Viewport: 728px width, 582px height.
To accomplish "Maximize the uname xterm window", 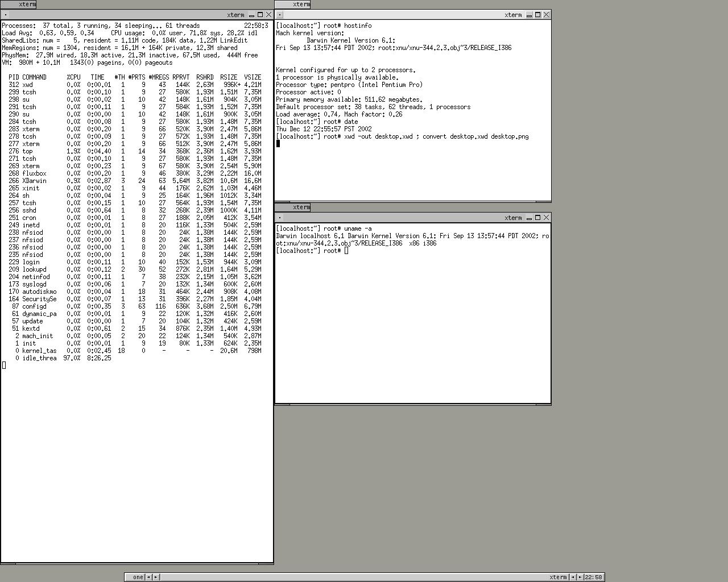I will tap(537, 218).
